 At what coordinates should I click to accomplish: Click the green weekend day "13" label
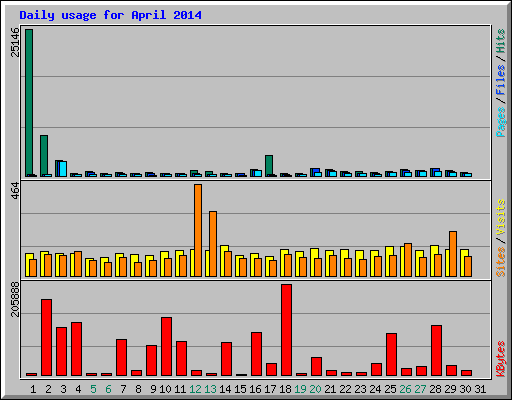pos(210,389)
